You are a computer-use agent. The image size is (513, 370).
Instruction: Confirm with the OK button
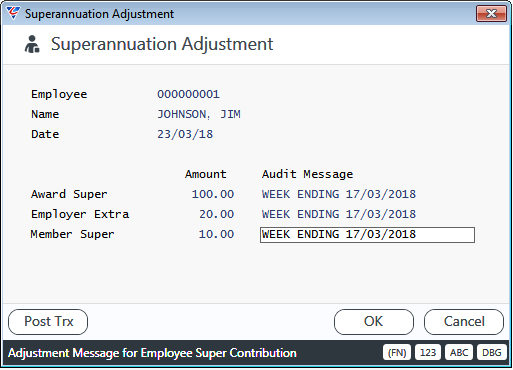pyautogui.click(x=374, y=322)
